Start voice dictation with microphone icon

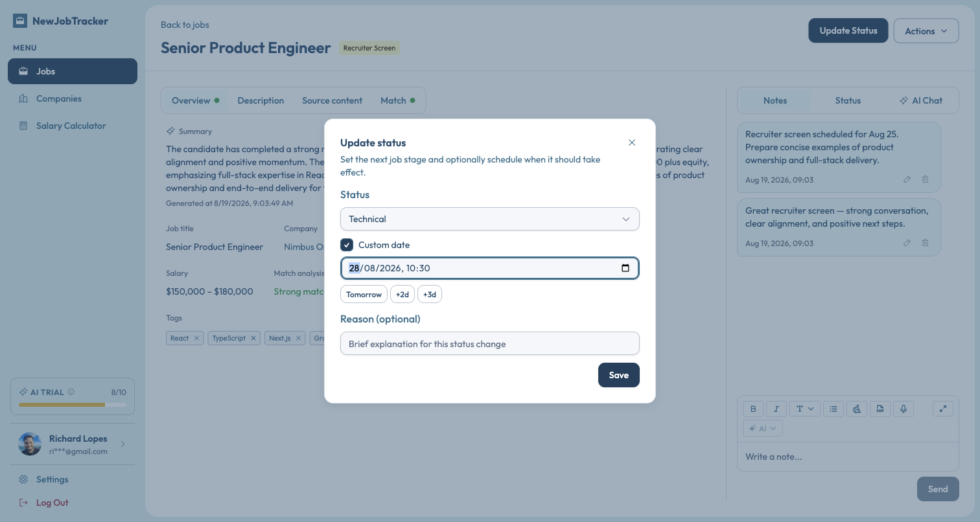click(904, 409)
